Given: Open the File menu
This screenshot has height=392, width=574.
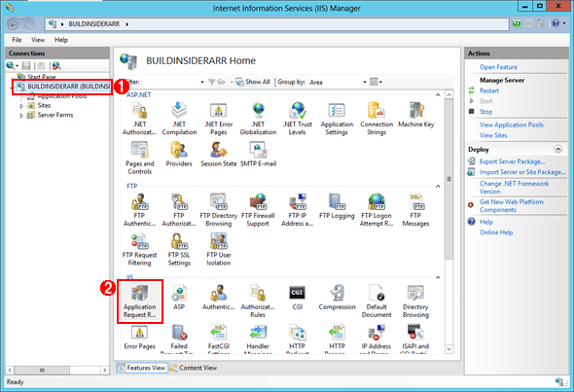Looking at the screenshot, I should pyautogui.click(x=17, y=40).
